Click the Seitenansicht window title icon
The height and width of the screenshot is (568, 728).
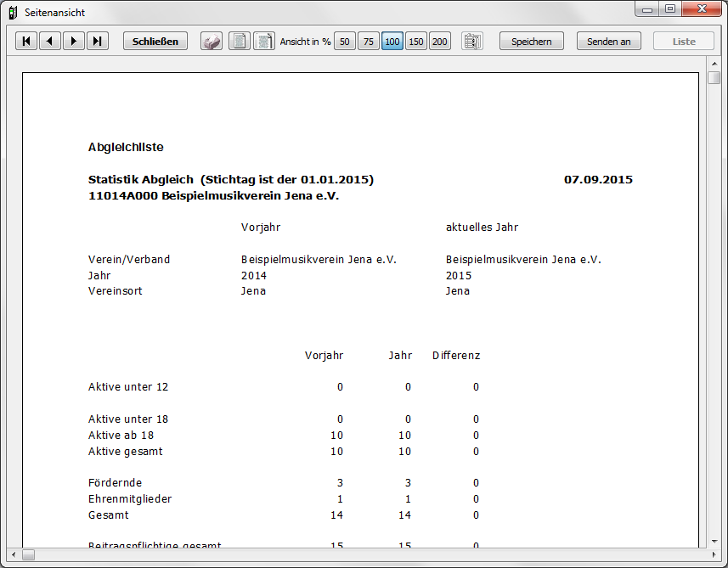[12, 13]
